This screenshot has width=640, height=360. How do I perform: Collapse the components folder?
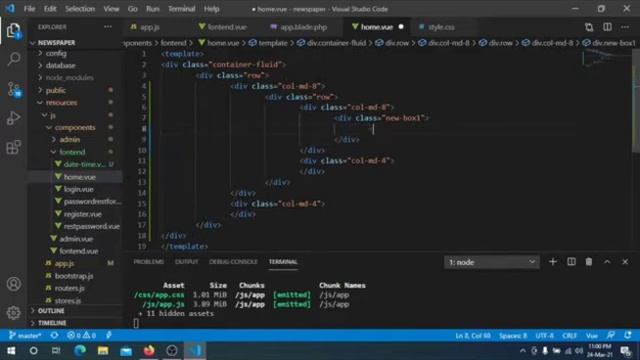(75, 127)
